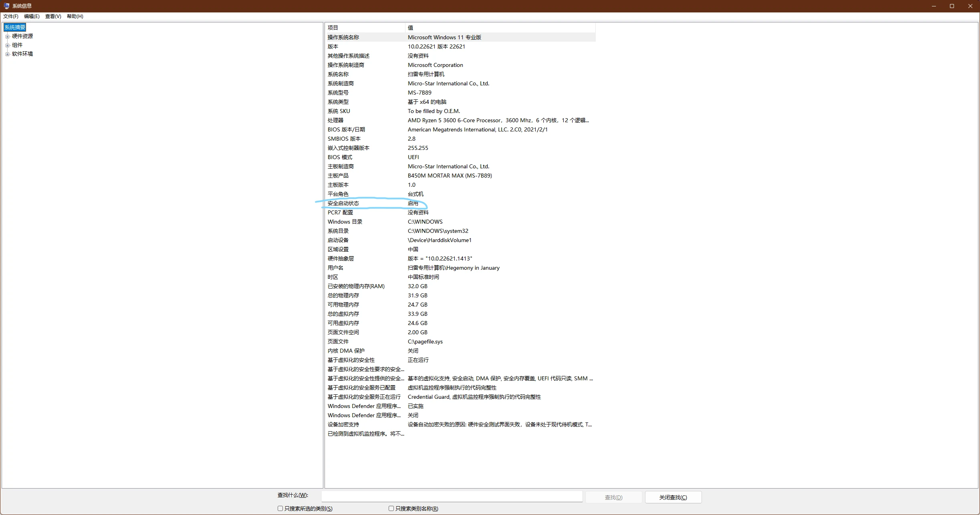Select the 软件环境 tree item label
This screenshot has height=515, width=980.
pos(22,54)
